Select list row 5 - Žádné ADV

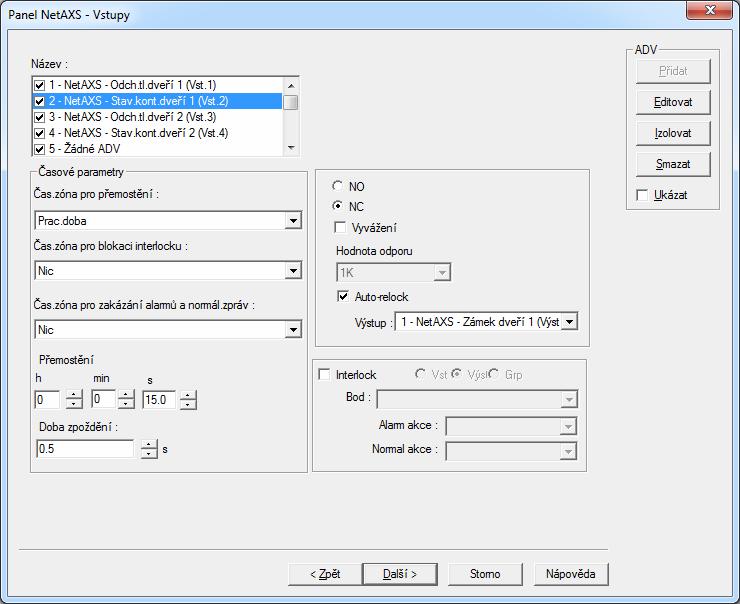click(x=158, y=149)
